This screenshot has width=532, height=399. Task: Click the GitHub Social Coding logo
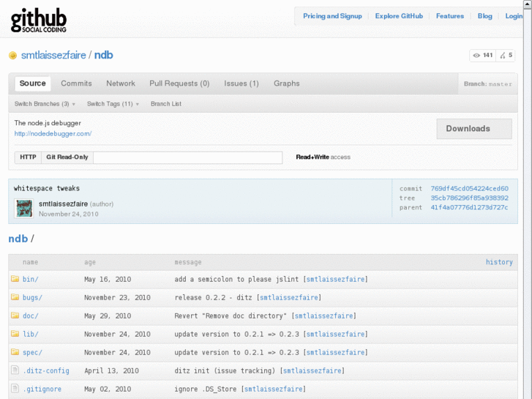(39, 20)
